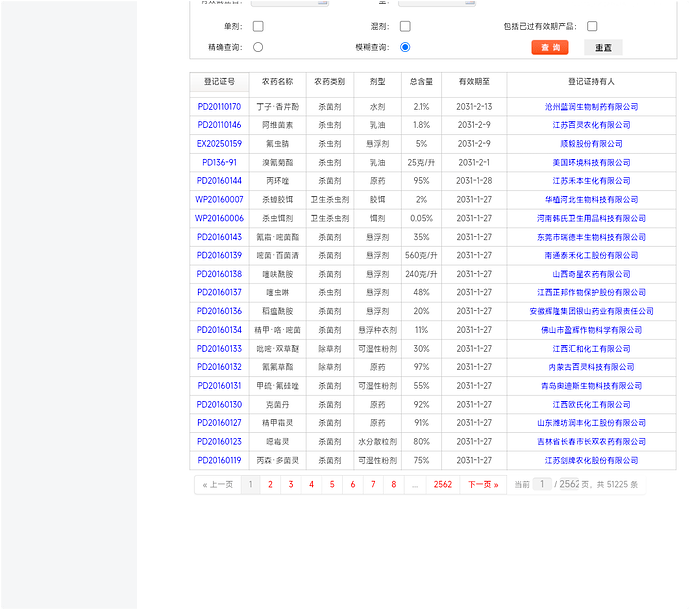This screenshot has height=610, width=690.
Task: Go to previous page 上一页
Action: [x=218, y=485]
